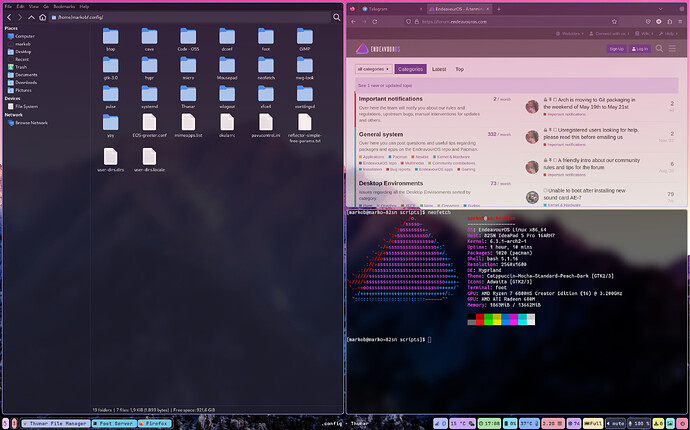Viewport: 690px width, 430px height.
Task: Open the hypr folder
Action: point(149,68)
